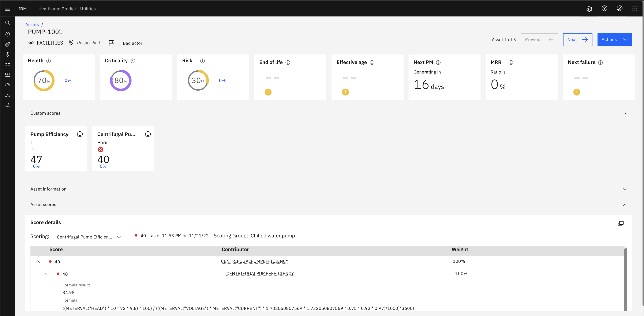Click the Health 0% change value
This screenshot has height=316, width=644.
68,80
